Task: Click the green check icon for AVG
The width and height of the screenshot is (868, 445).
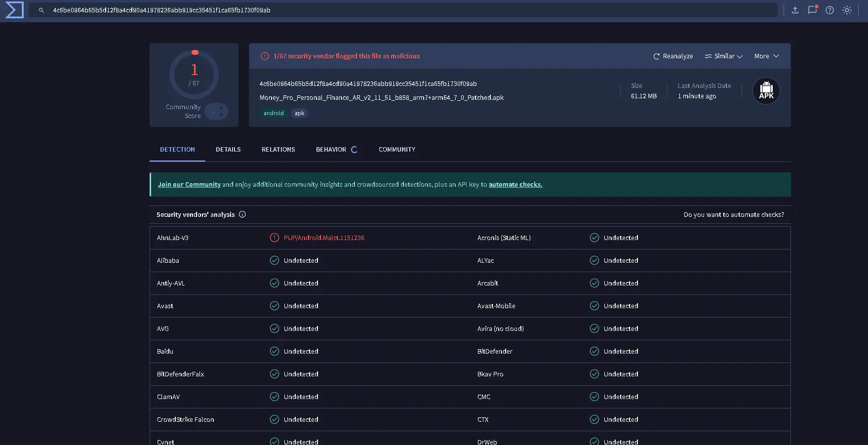Action: pos(275,328)
